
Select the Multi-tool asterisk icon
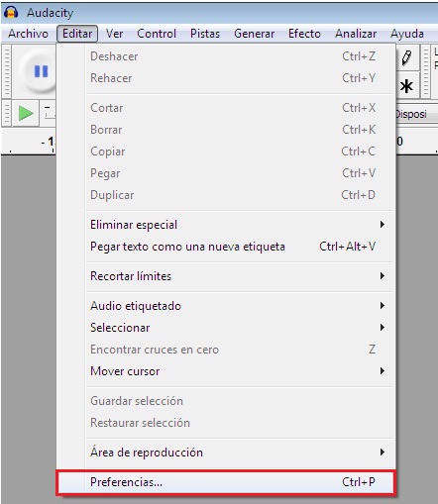pyautogui.click(x=406, y=87)
